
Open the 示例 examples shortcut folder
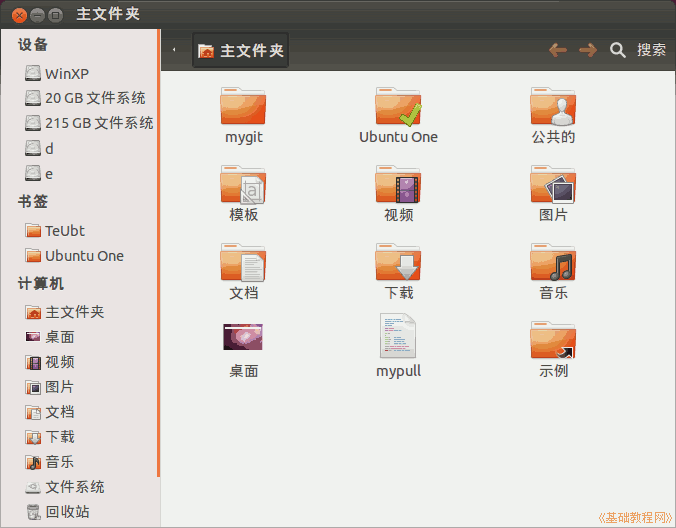point(553,340)
